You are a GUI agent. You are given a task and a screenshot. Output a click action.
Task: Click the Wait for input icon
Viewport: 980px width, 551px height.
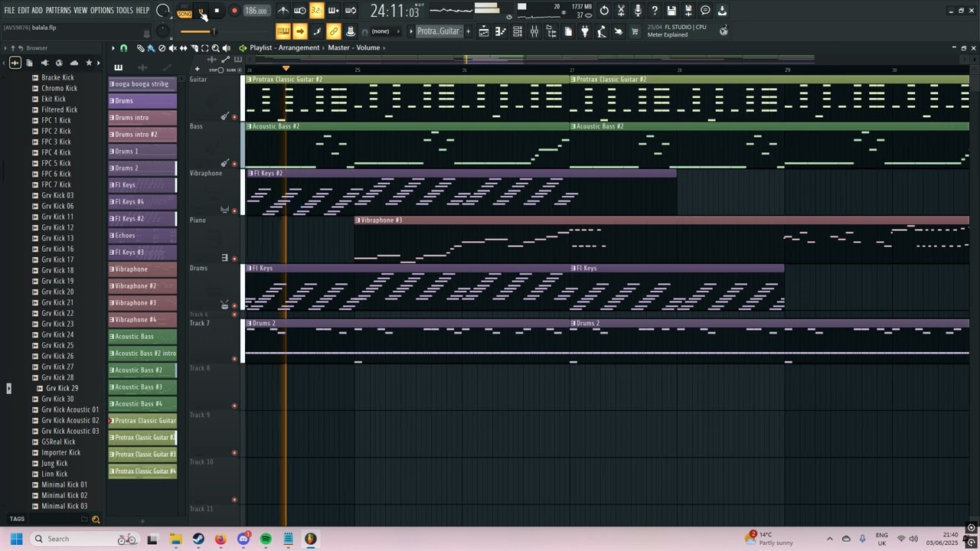300,11
